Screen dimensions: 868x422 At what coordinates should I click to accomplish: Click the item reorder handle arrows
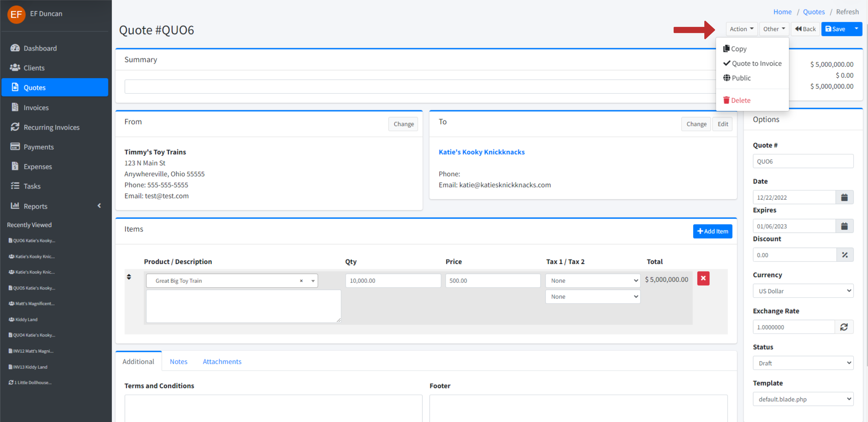click(x=129, y=277)
